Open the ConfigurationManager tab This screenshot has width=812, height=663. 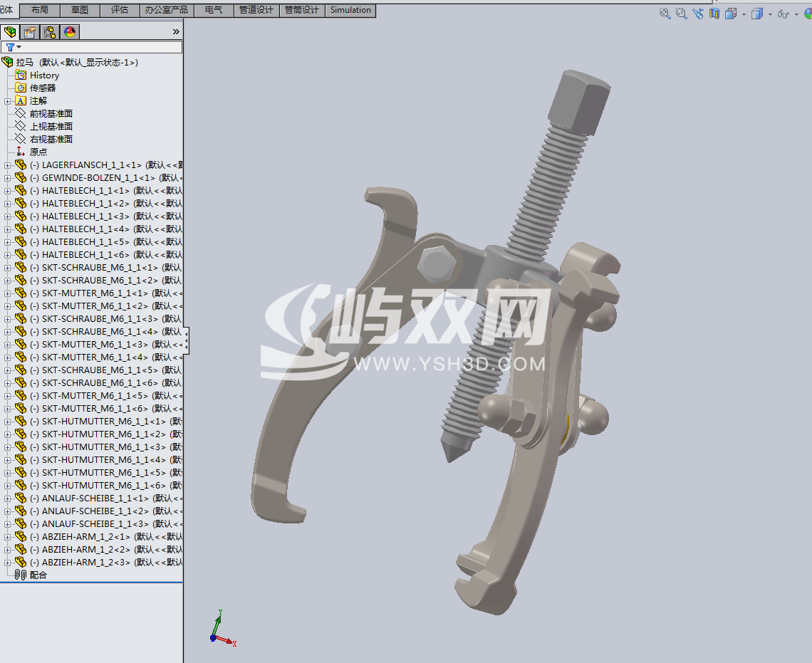50,32
